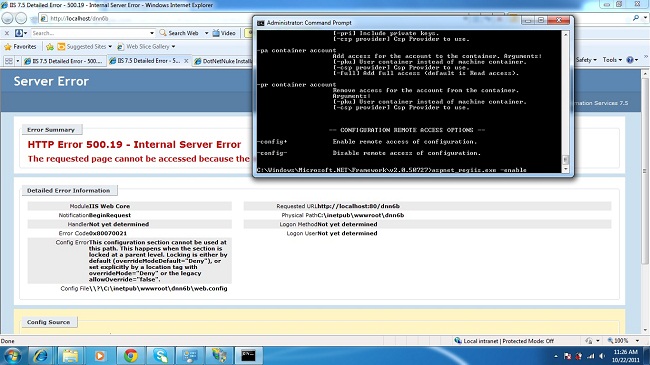Click the volume speaker tray icon
Image resolution: width=650 pixels, height=365 pixels.
pyautogui.click(x=601, y=356)
